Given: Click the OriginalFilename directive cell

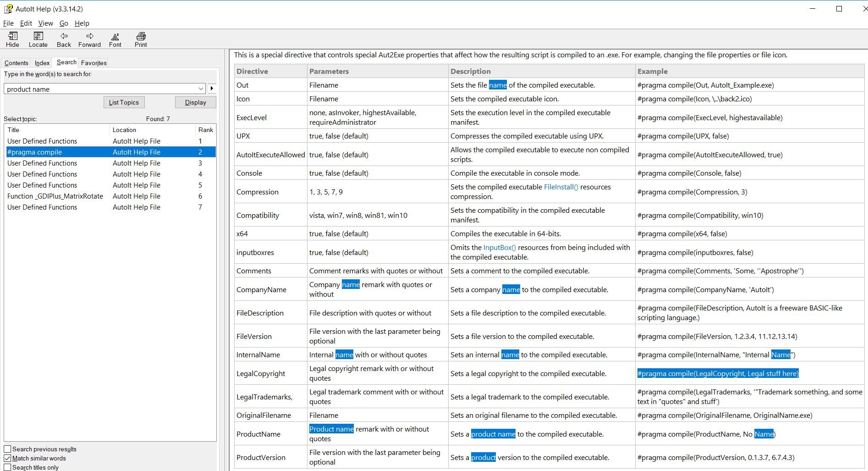Looking at the screenshot, I should [270, 416].
